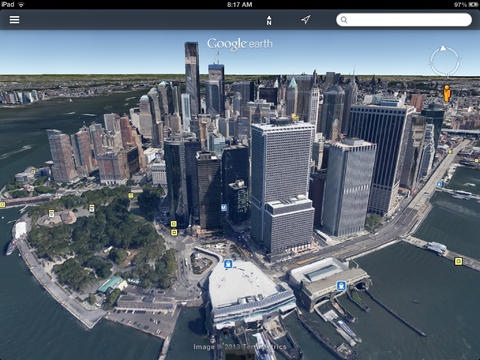
Task: Focus the search field
Action: click(404, 20)
